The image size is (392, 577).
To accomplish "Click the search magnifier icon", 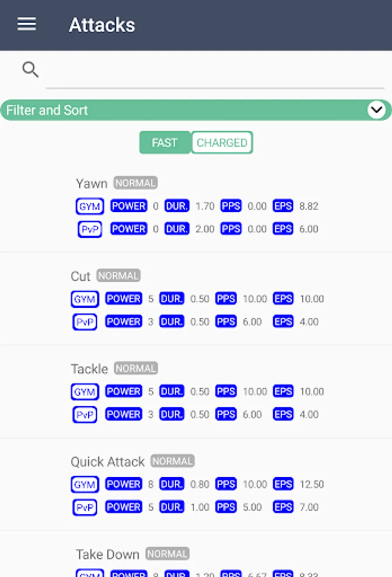I will [x=30, y=69].
